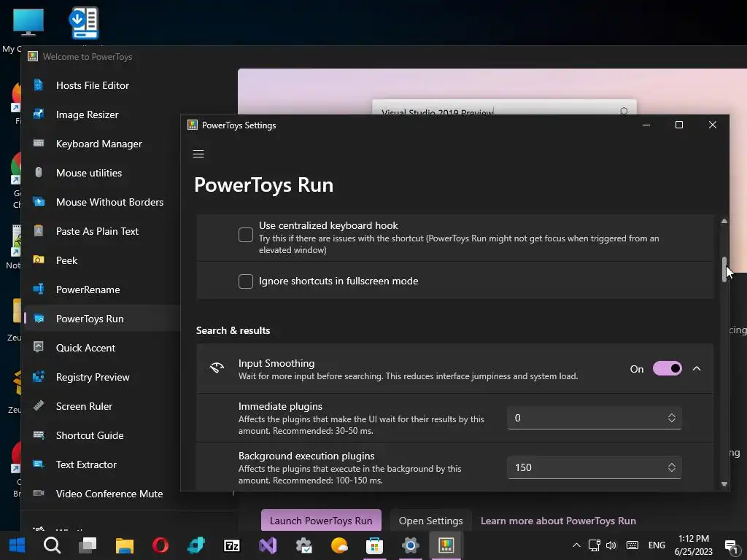This screenshot has height=560, width=747.
Task: Open 7-Zip from the taskbar
Action: 231,545
